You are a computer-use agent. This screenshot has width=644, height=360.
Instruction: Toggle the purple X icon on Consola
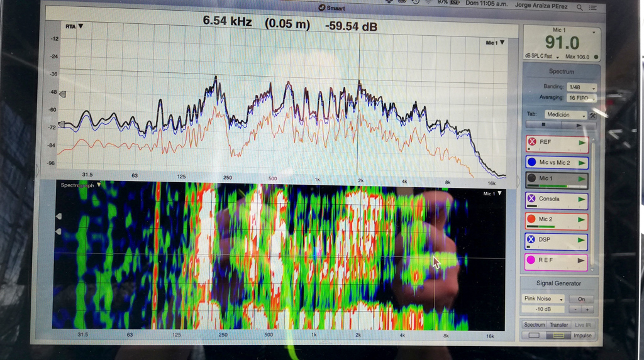coord(531,199)
